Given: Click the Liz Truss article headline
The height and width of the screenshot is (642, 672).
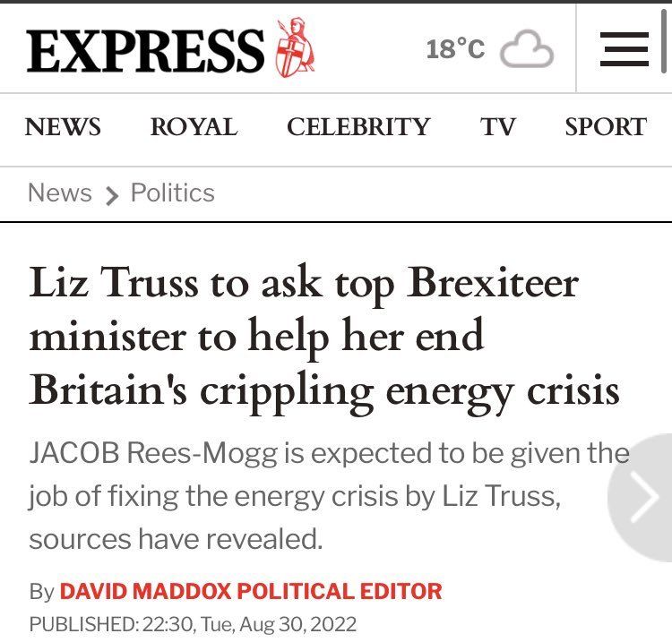Looking at the screenshot, I should click(324, 337).
